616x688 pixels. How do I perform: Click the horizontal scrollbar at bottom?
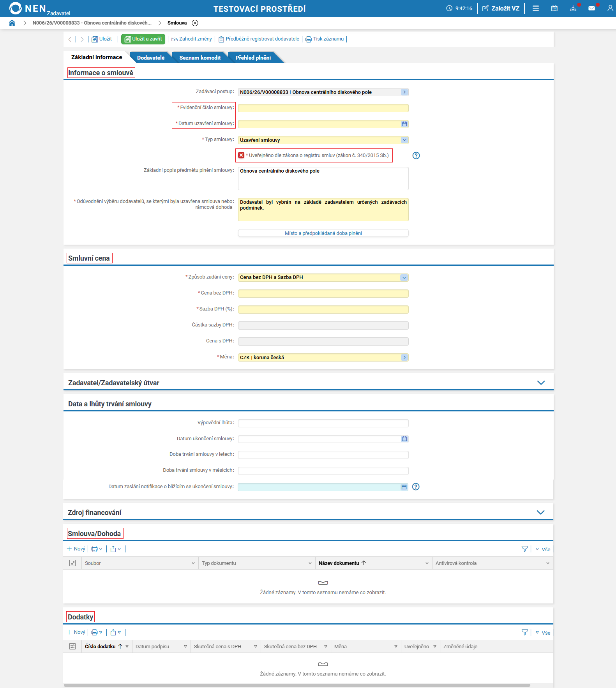[x=297, y=685]
